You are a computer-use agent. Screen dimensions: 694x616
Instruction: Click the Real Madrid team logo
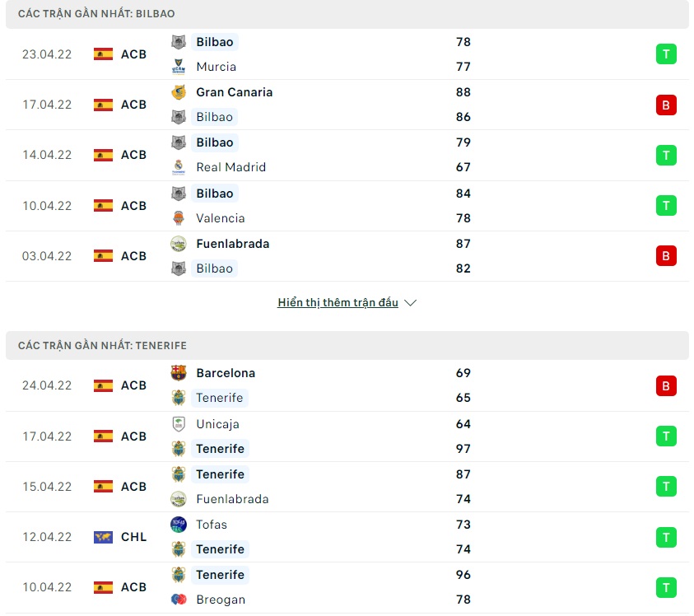pyautogui.click(x=178, y=167)
